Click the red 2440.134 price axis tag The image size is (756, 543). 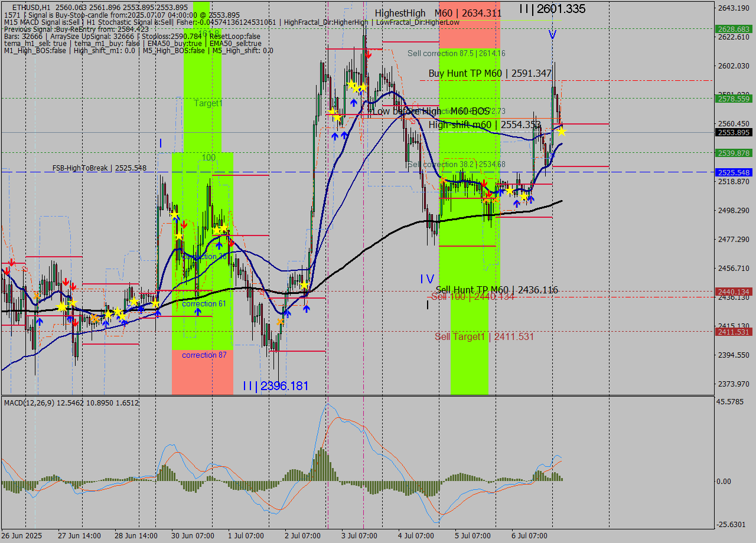(x=734, y=292)
